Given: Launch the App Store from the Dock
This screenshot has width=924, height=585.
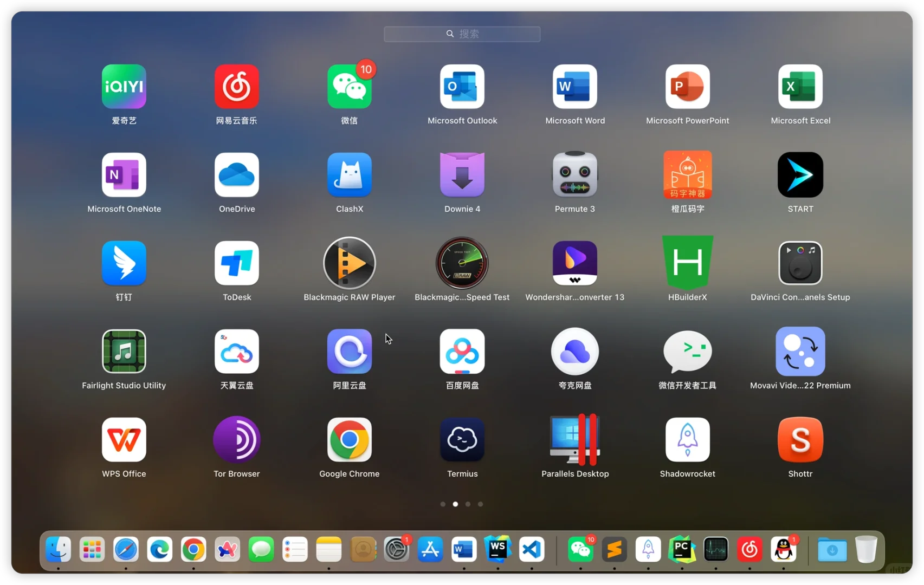Looking at the screenshot, I should 430,550.
